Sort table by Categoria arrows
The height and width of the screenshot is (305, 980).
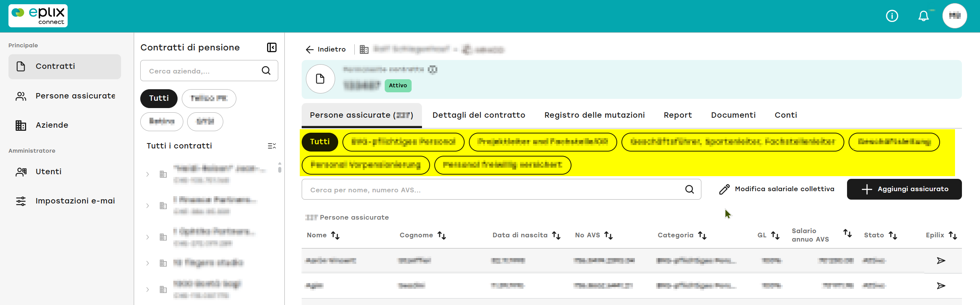(x=703, y=235)
